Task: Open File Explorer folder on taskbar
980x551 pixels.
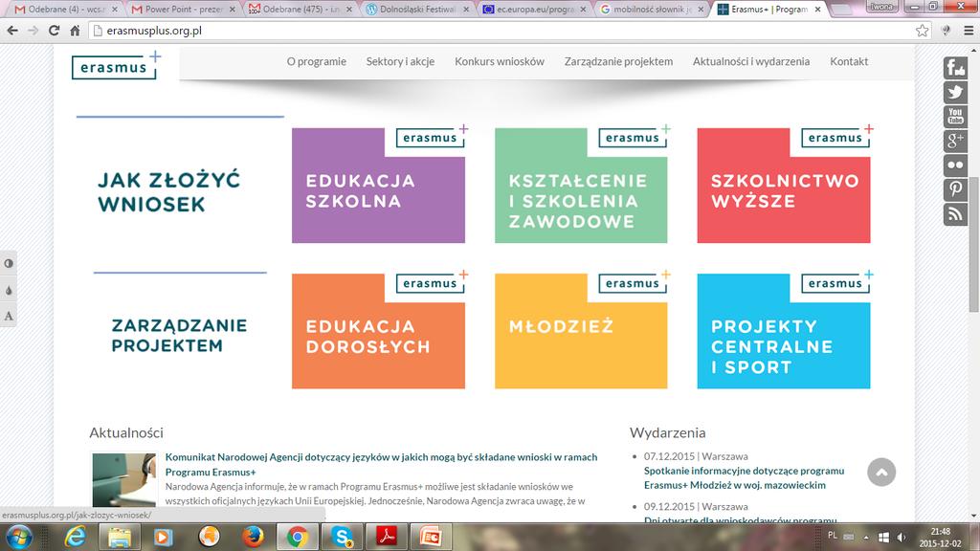Action: [x=120, y=538]
